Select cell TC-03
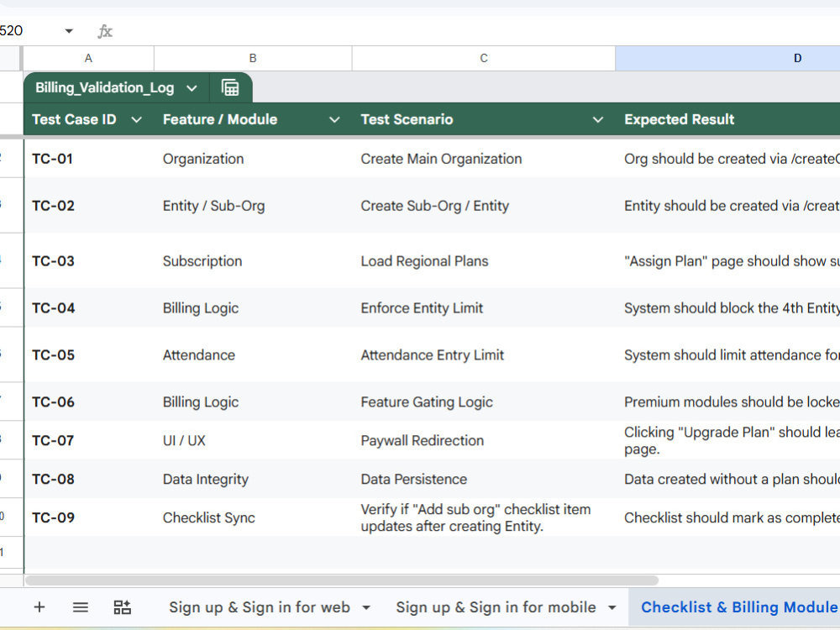840x630 pixels. 89,261
